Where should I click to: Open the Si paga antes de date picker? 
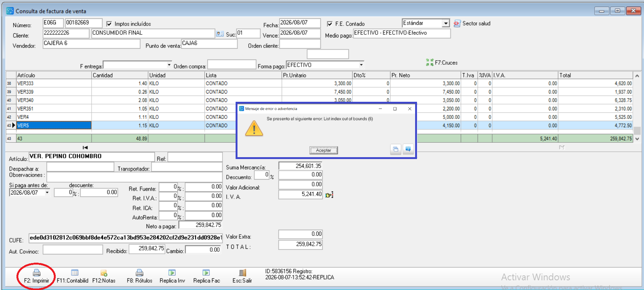click(x=47, y=193)
